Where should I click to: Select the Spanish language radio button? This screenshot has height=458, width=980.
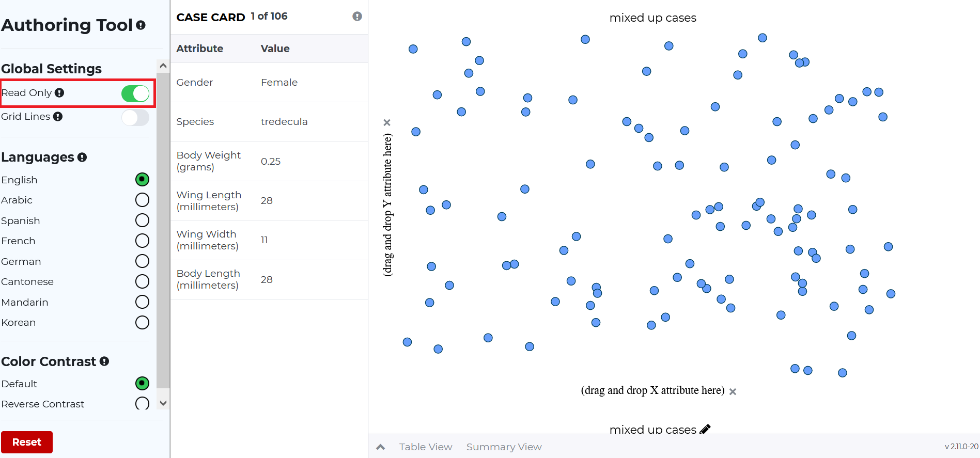pyautogui.click(x=142, y=220)
